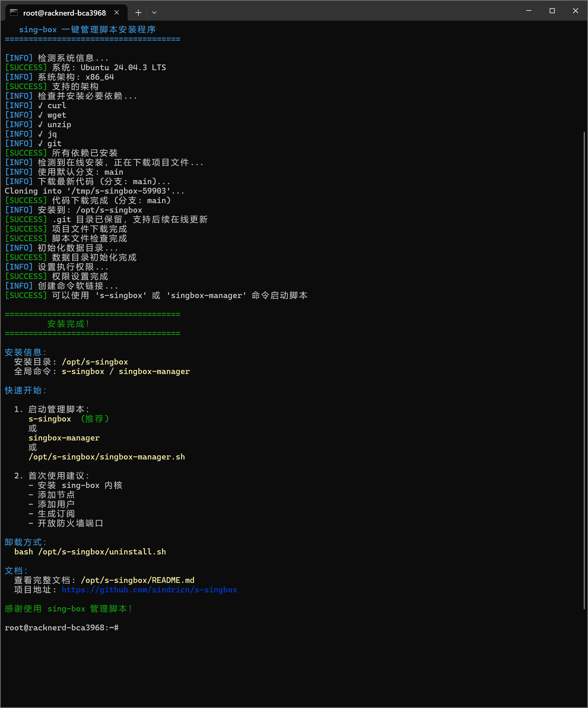Viewport: 588px width, 708px height.
Task: Click the singbox-manager command text
Action: coord(64,438)
